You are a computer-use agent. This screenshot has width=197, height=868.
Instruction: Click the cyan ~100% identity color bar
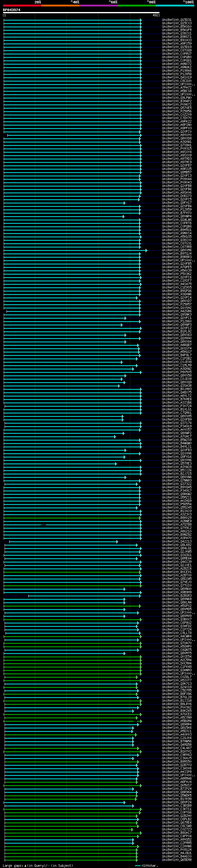(175, 6)
